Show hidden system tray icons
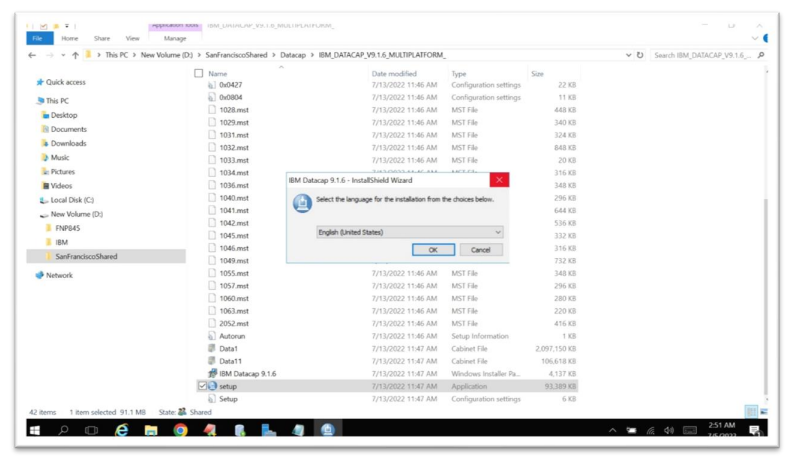Viewport: 787px width, 461px height. point(612,430)
